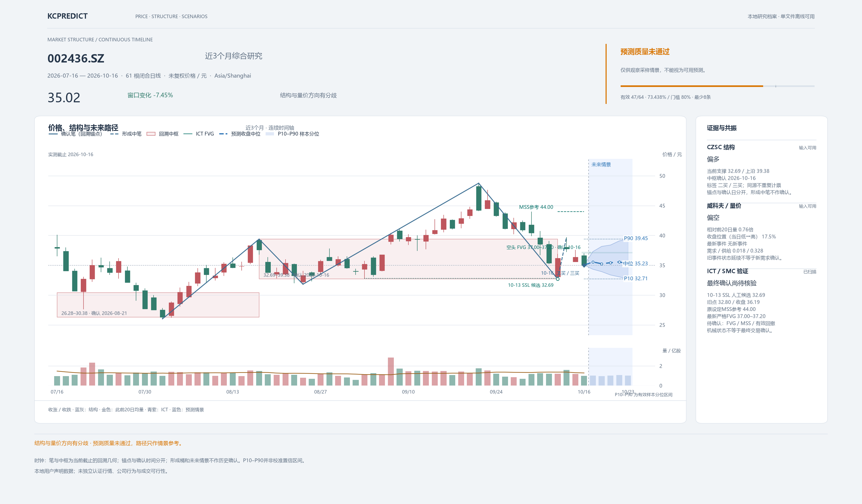Click the 价格、结构与未来路径 chart title
The image size is (862, 504).
(x=83, y=128)
